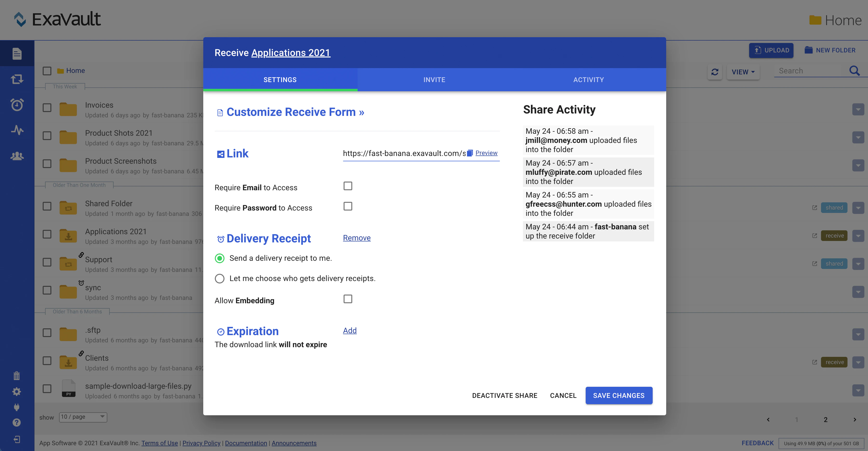Open the VIEW dropdown
The image size is (868, 451).
(743, 72)
